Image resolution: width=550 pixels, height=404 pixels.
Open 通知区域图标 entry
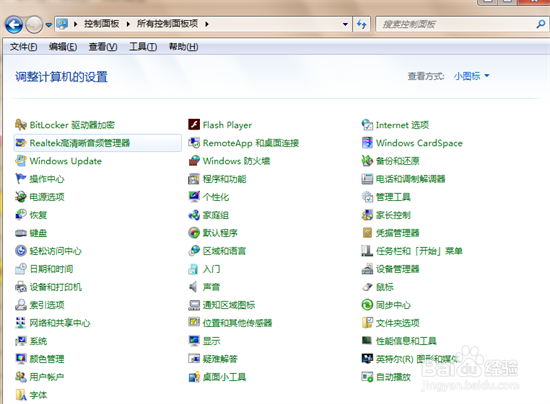[x=229, y=305]
